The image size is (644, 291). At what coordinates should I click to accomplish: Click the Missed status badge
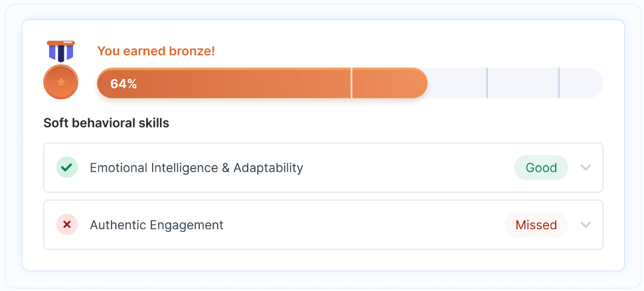click(x=536, y=225)
